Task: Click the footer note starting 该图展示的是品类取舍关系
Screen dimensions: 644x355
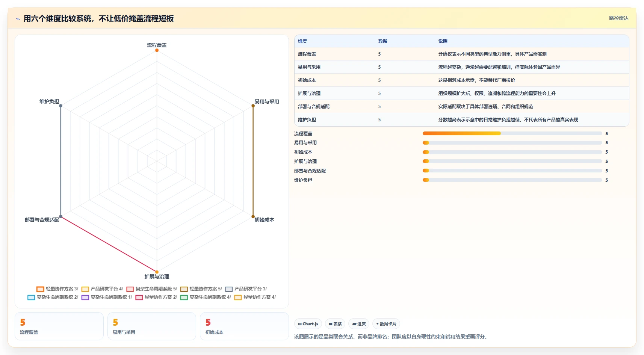Action: [x=391, y=337]
